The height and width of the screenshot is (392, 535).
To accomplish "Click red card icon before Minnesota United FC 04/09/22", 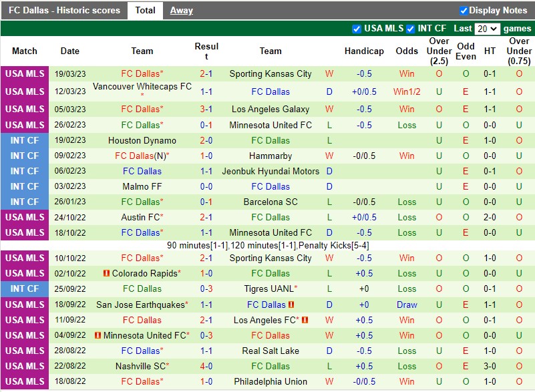I will click(x=98, y=335).
